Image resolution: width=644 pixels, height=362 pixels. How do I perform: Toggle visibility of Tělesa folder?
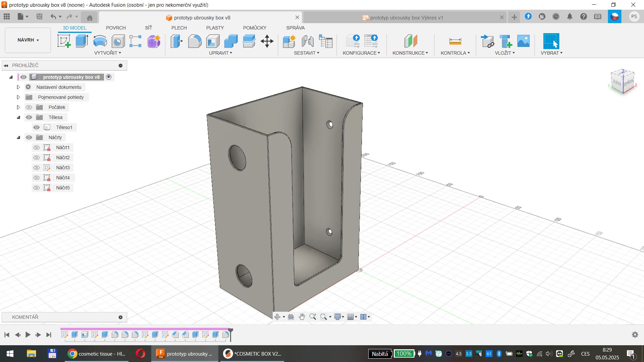point(29,117)
